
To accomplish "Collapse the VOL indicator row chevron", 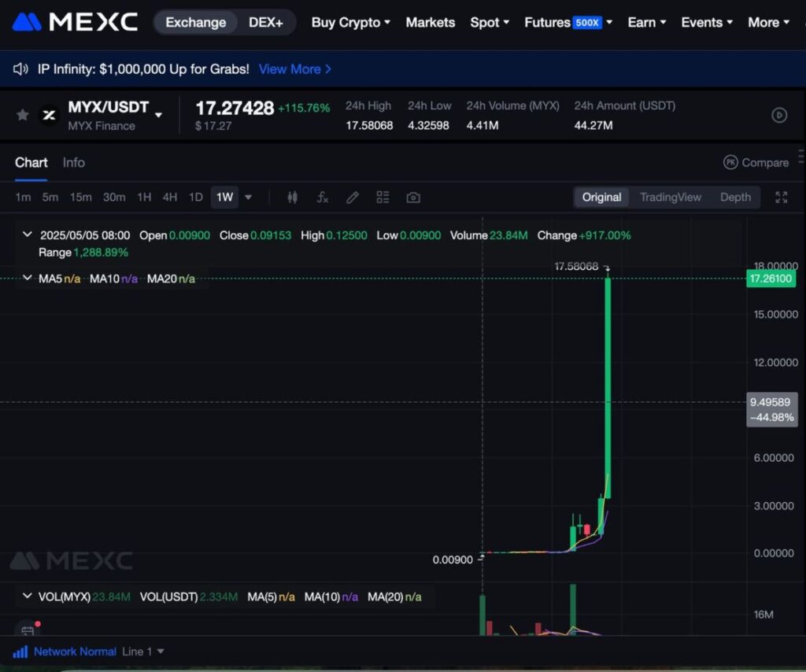I will point(28,596).
